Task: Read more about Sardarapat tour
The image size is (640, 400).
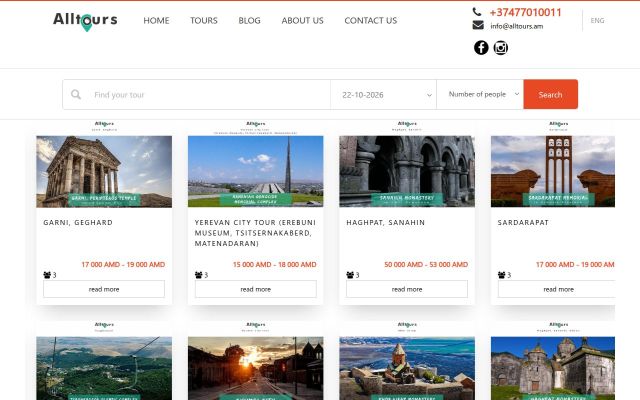Action: [x=556, y=289]
